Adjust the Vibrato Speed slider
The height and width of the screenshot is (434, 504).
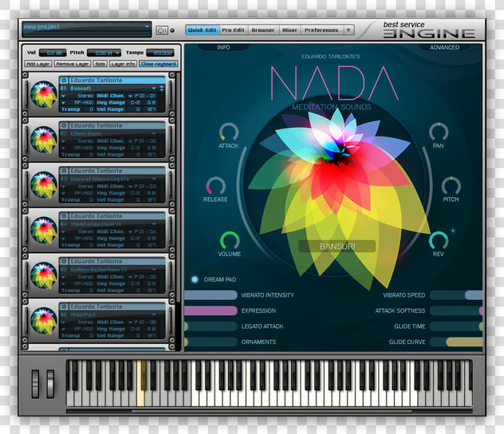pos(456,295)
